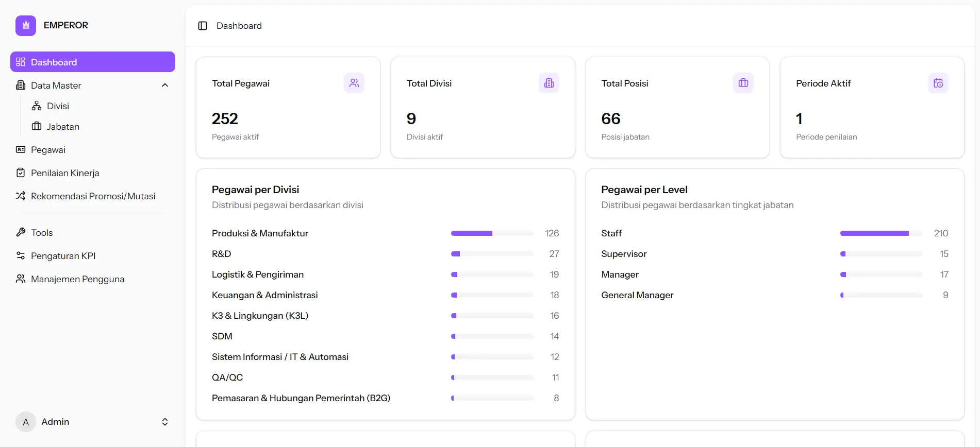
Task: Click the EMPEROR crown logo icon
Action: pyautogui.click(x=26, y=25)
